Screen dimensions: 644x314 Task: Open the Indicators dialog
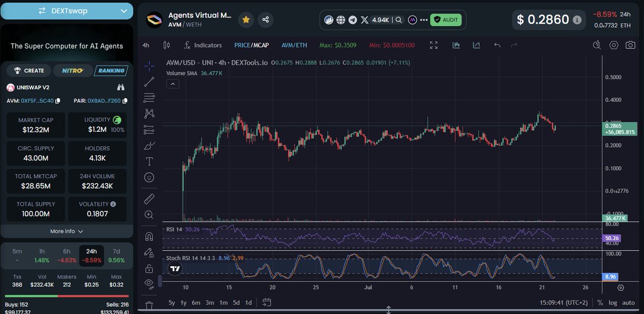203,46
